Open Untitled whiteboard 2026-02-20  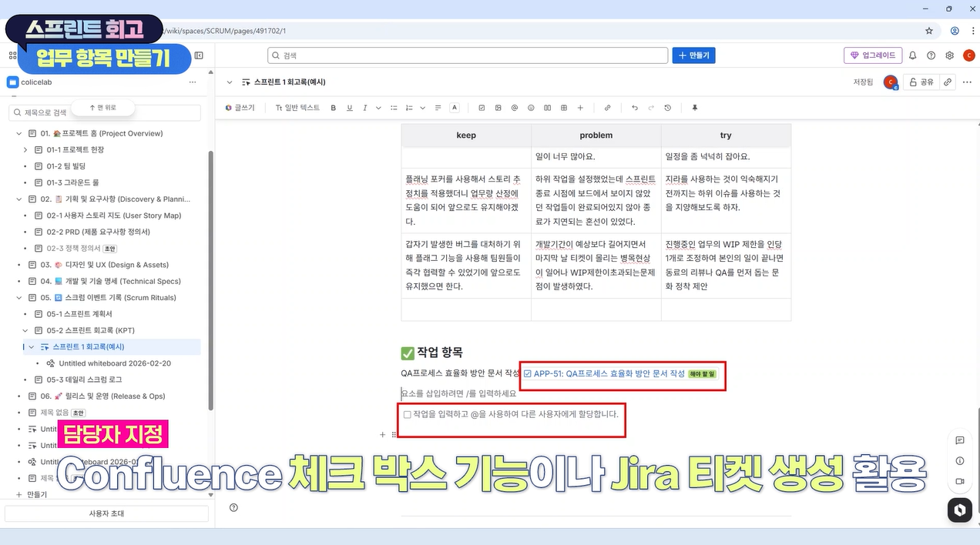point(115,363)
